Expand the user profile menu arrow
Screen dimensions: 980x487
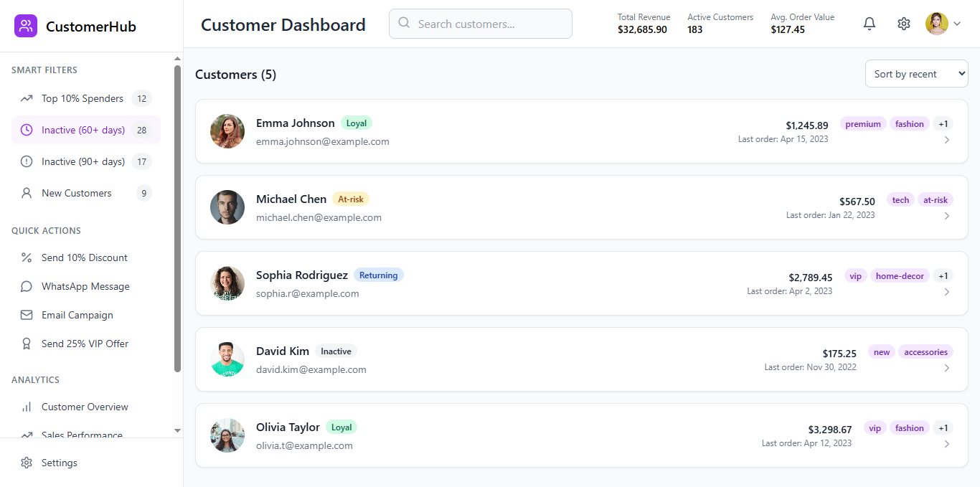[957, 24]
